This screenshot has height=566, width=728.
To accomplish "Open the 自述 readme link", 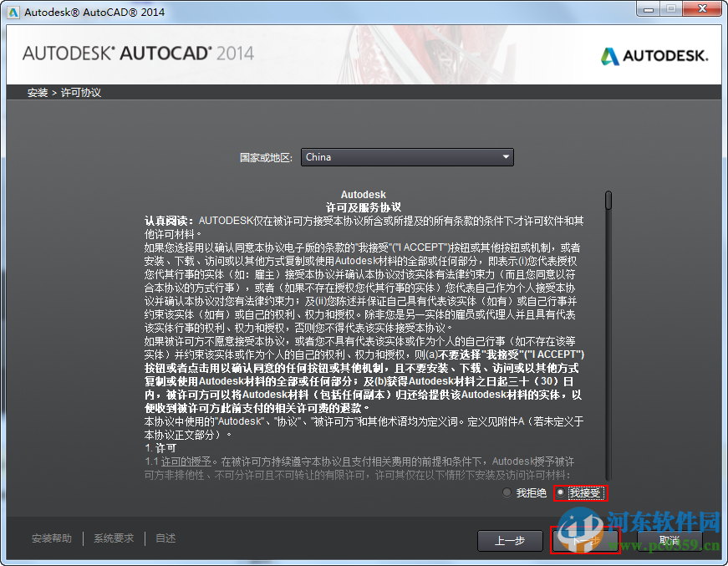I will coord(165,538).
